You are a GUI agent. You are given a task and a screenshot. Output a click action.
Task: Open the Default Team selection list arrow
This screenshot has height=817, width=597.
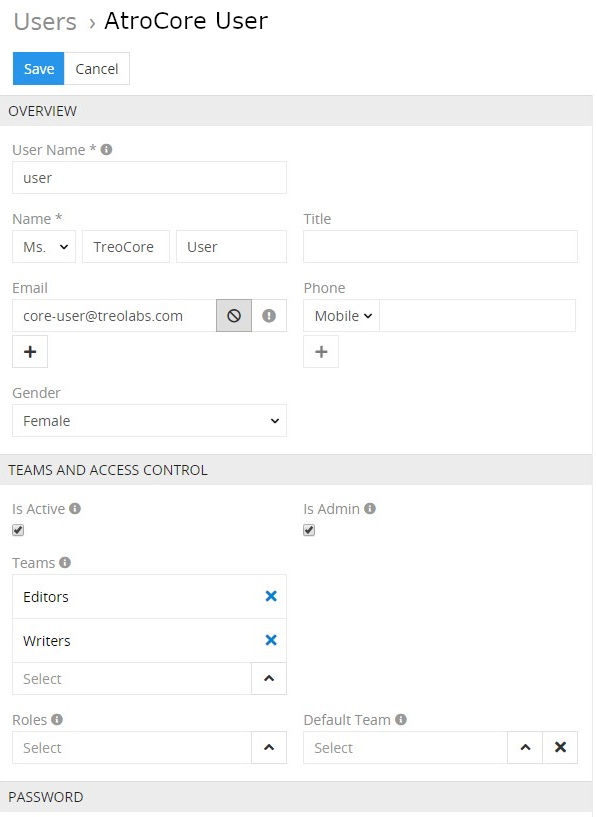coord(525,747)
